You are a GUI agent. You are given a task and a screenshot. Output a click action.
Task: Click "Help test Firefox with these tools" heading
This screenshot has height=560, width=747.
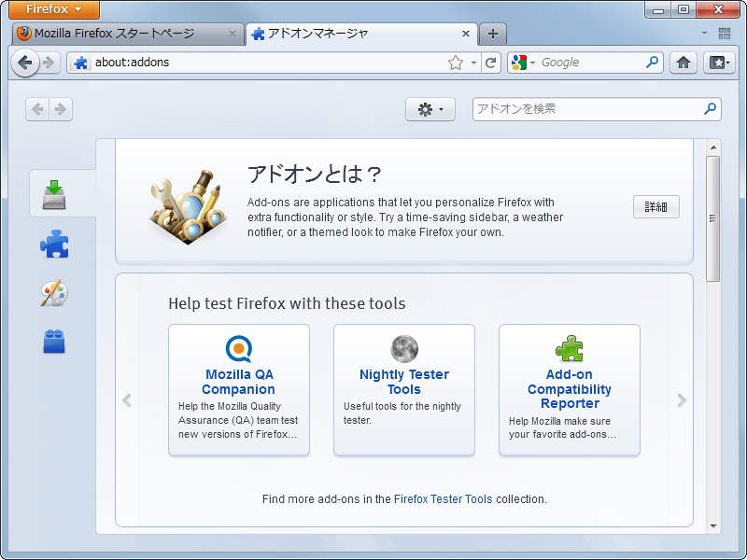pos(287,303)
